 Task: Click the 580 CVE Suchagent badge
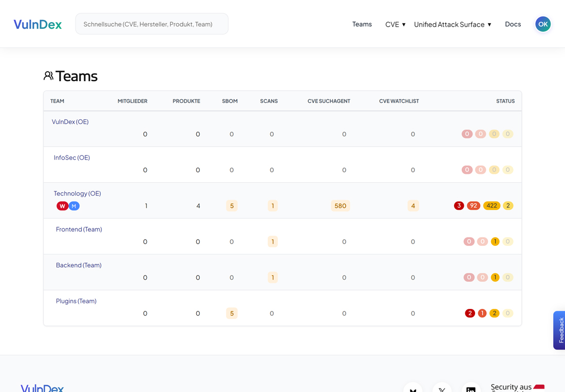340,206
